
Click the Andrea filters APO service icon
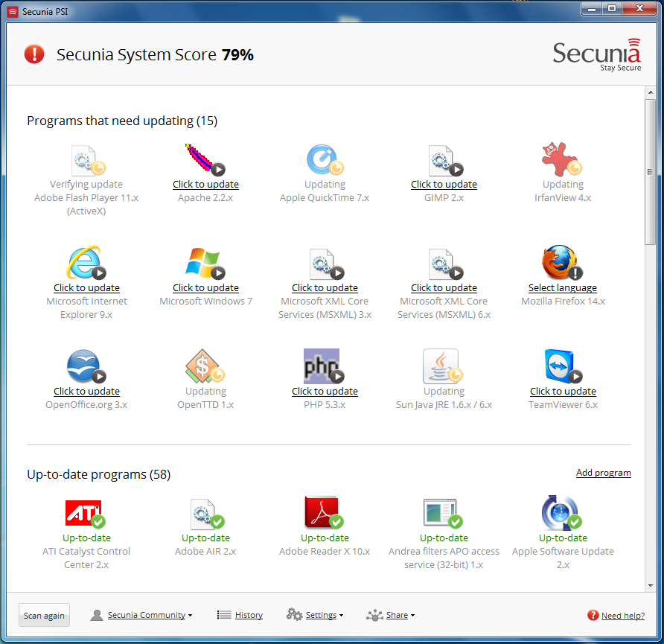point(443,514)
